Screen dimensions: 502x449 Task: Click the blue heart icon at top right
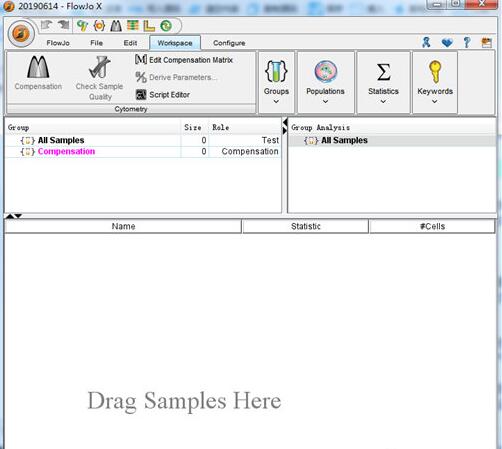pyautogui.click(x=447, y=42)
